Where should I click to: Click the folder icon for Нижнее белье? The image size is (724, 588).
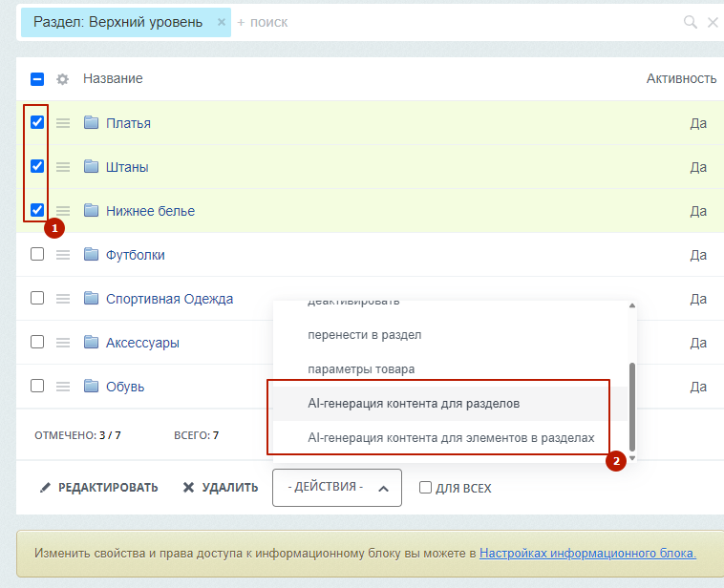coord(91,210)
